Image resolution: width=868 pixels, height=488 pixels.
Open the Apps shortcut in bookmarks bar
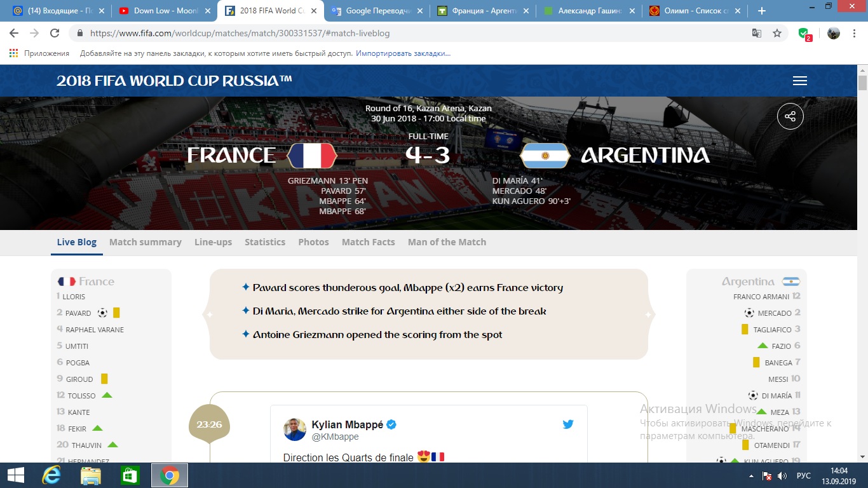point(39,53)
